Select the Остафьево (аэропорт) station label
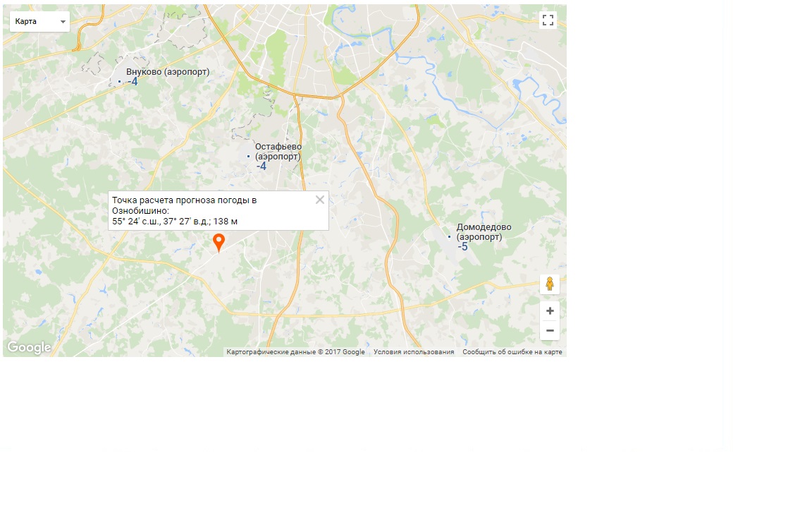The width and height of the screenshot is (812, 508). (278, 152)
